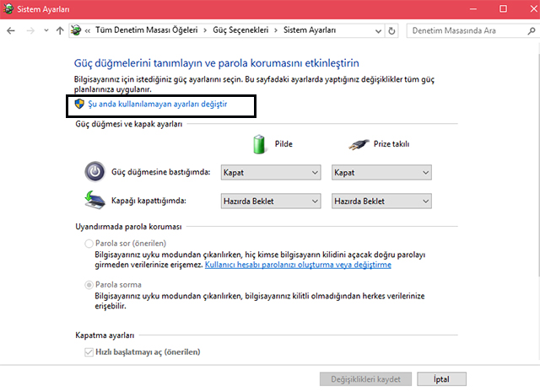
Task: Click Şu anda kullanılamayan ayarları değiştir link
Action: (158, 104)
